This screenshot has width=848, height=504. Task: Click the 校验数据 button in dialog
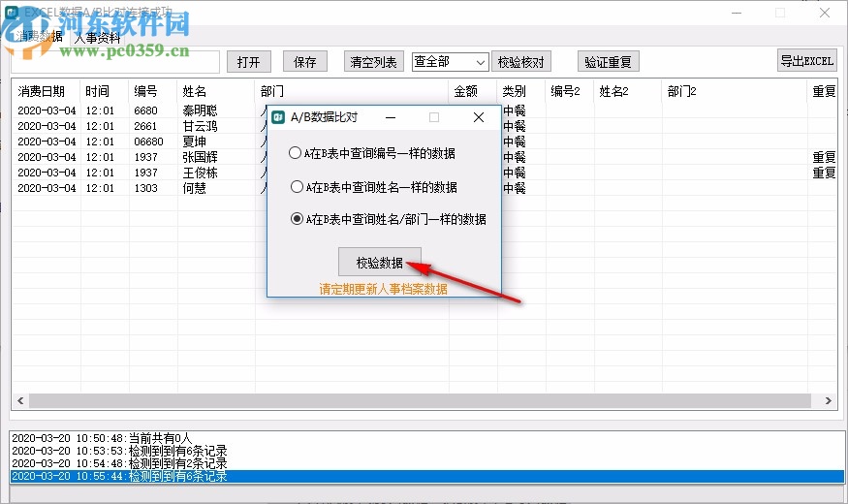click(x=380, y=263)
